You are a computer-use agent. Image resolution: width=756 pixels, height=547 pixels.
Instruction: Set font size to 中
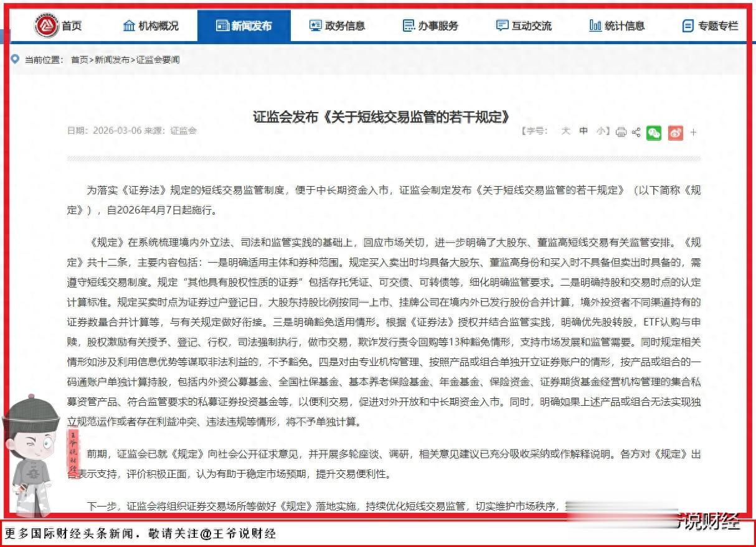click(584, 131)
